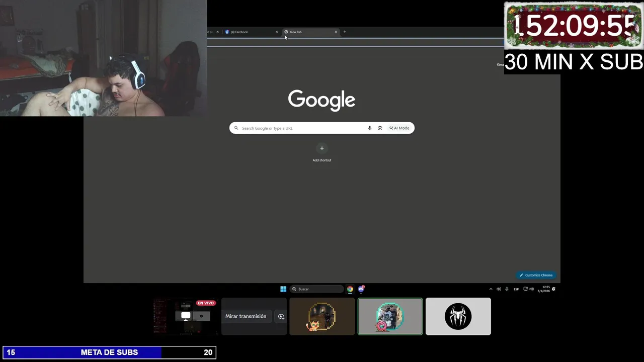Click the Gmail link on the Google page

pos(500,64)
